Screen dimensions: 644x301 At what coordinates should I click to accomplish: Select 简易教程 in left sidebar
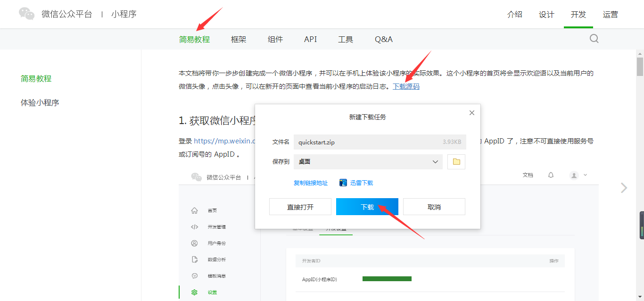coord(36,78)
